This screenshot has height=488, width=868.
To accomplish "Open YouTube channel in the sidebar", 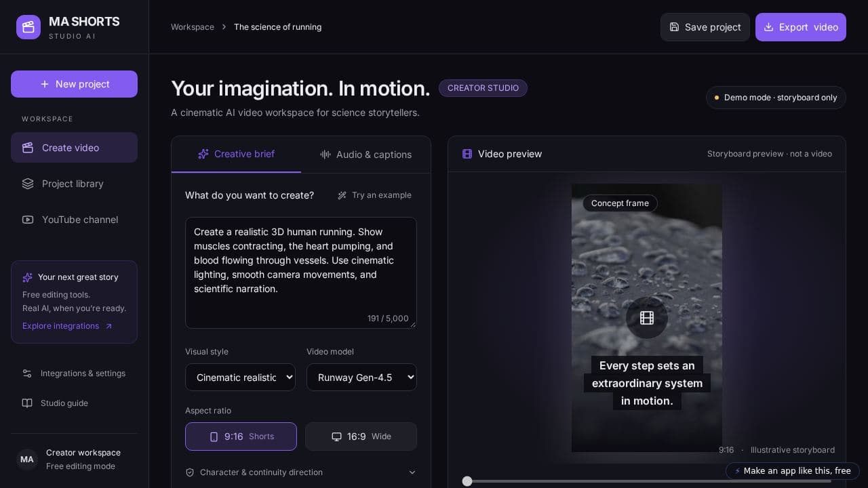I will tap(74, 220).
